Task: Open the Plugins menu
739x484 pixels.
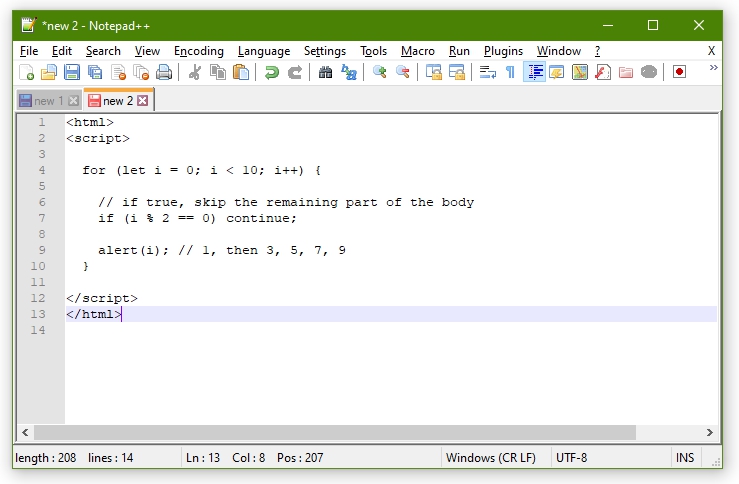Action: [503, 51]
